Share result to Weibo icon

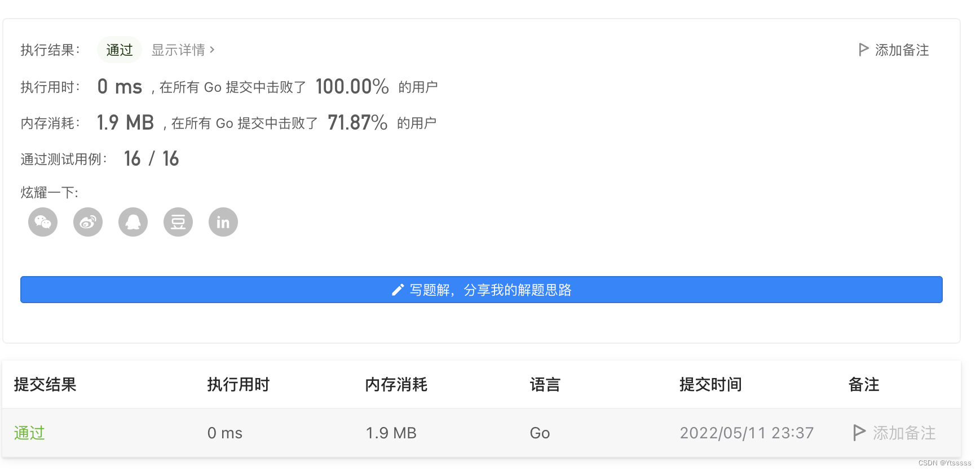tap(88, 222)
